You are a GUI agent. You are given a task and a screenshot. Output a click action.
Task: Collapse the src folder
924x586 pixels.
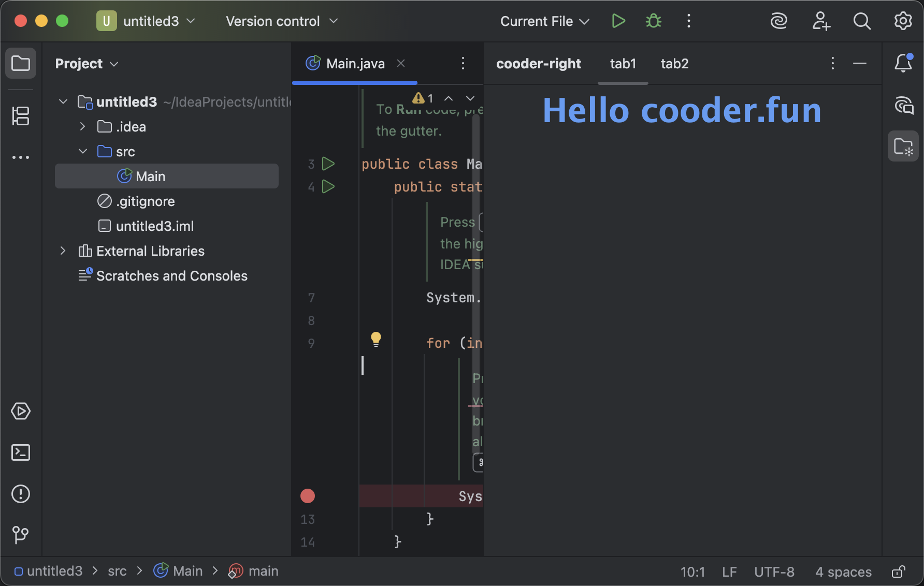[82, 152]
